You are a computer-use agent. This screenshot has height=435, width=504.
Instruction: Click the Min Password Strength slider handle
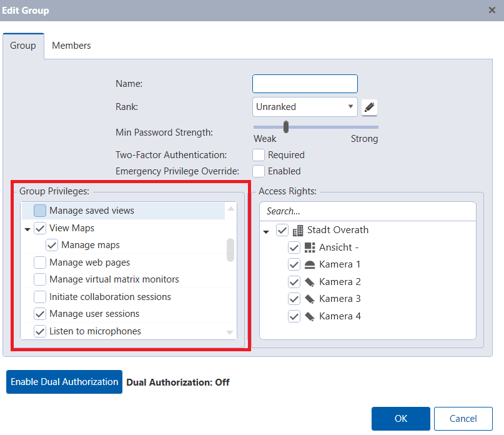click(x=286, y=127)
